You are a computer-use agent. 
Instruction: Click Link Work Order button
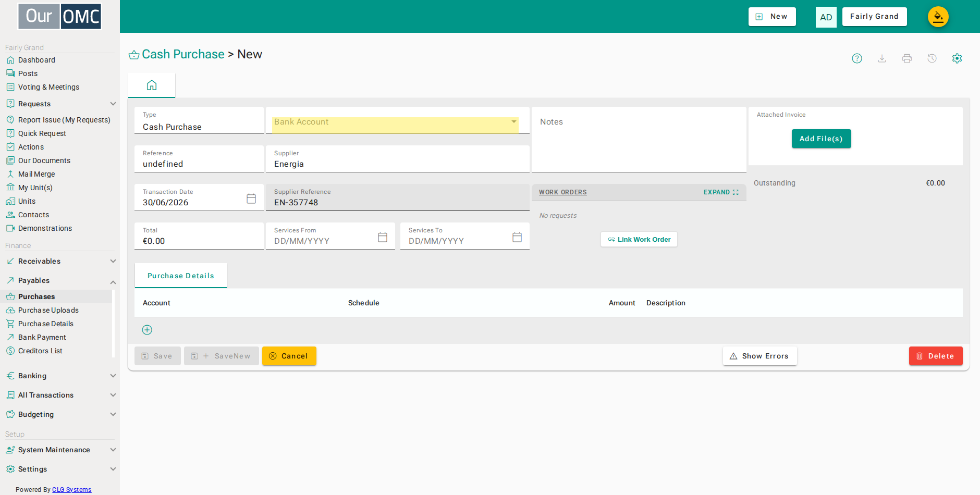tap(639, 240)
